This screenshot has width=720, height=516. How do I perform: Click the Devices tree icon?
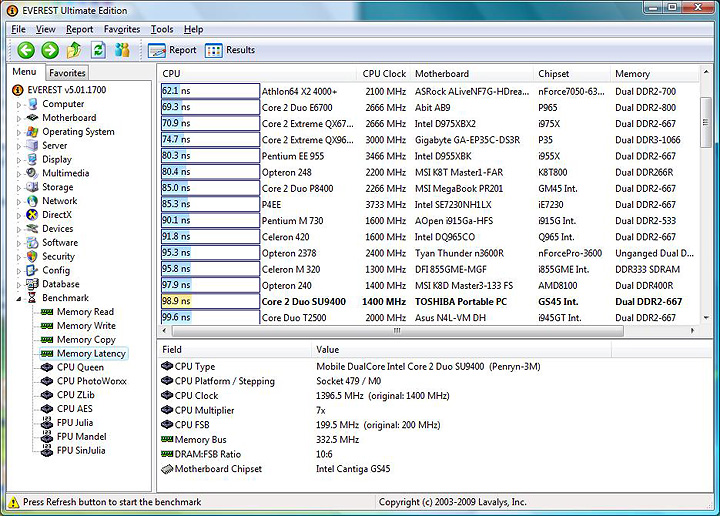click(x=32, y=229)
